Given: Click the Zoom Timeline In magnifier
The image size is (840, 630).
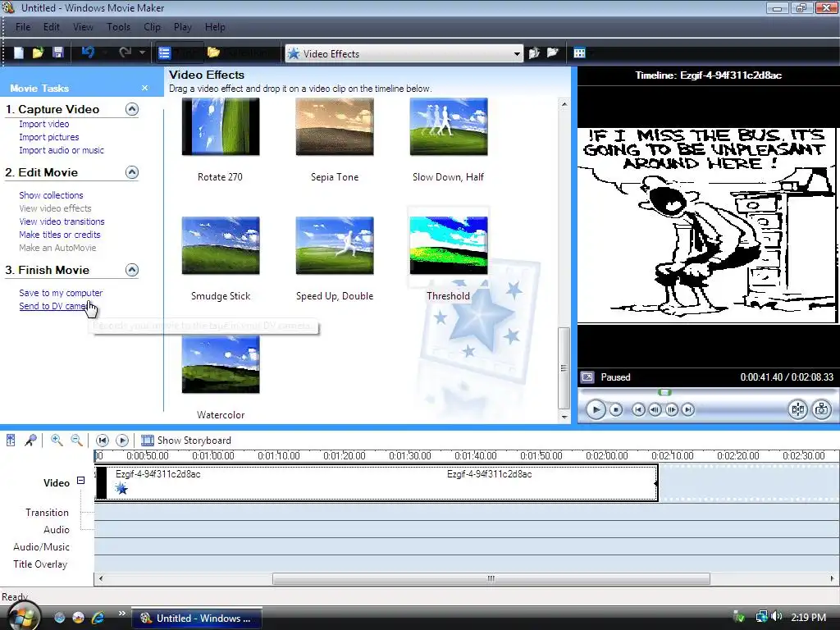Looking at the screenshot, I should 57,441.
